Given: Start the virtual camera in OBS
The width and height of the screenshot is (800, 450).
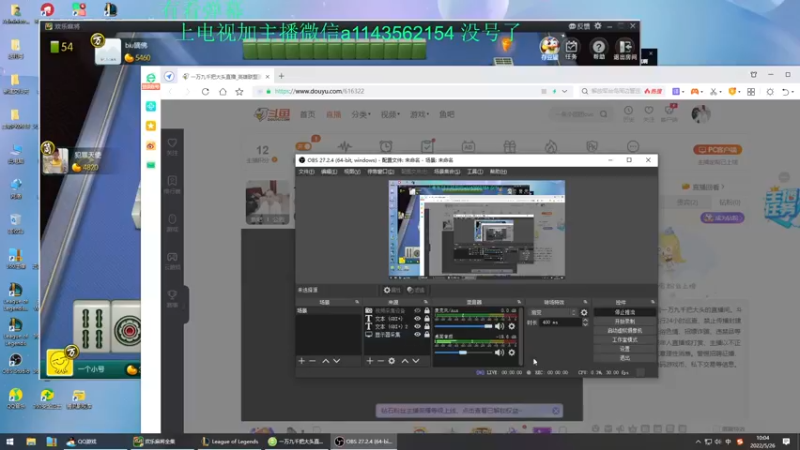Looking at the screenshot, I should 624,331.
